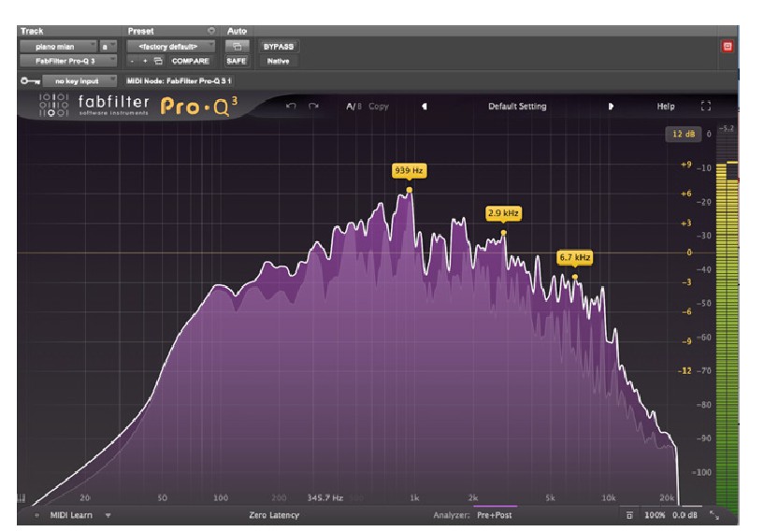Click the 2.9 kHz peak label
764x532 pixels.
click(503, 213)
